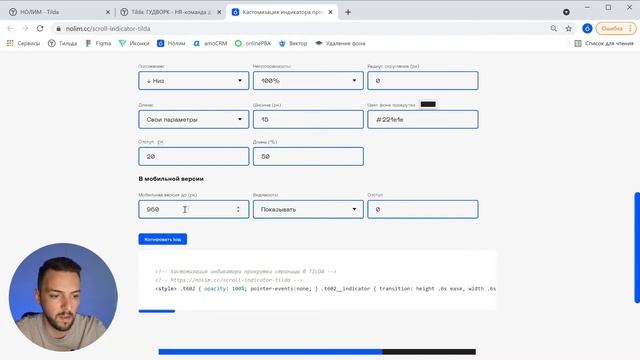Open the zoom magnifier in the address bar
Screen dimensions: 640x360
pos(553,28)
